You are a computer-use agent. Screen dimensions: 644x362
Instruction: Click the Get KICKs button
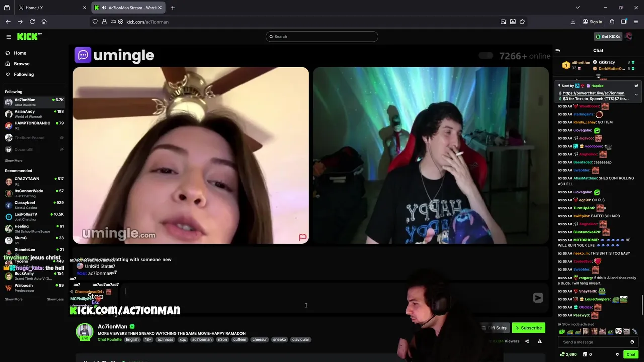tap(608, 36)
